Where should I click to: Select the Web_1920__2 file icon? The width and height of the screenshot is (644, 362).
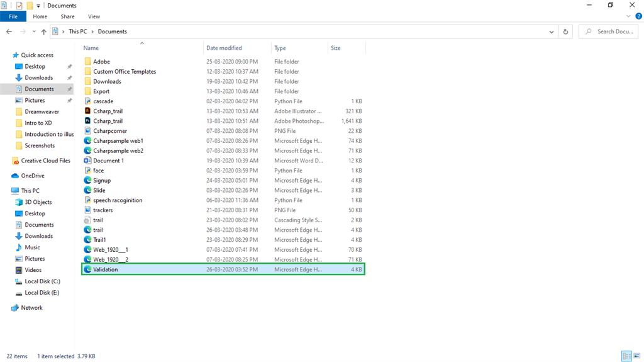click(x=87, y=259)
